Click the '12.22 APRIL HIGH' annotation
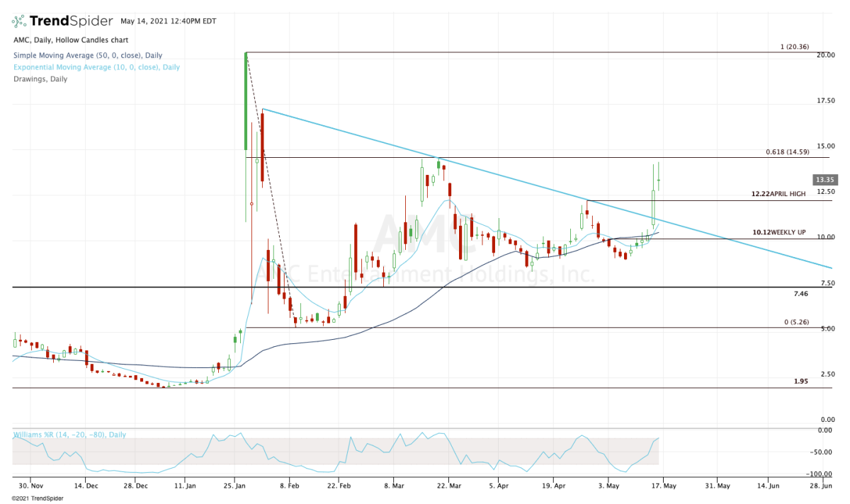 [778, 194]
